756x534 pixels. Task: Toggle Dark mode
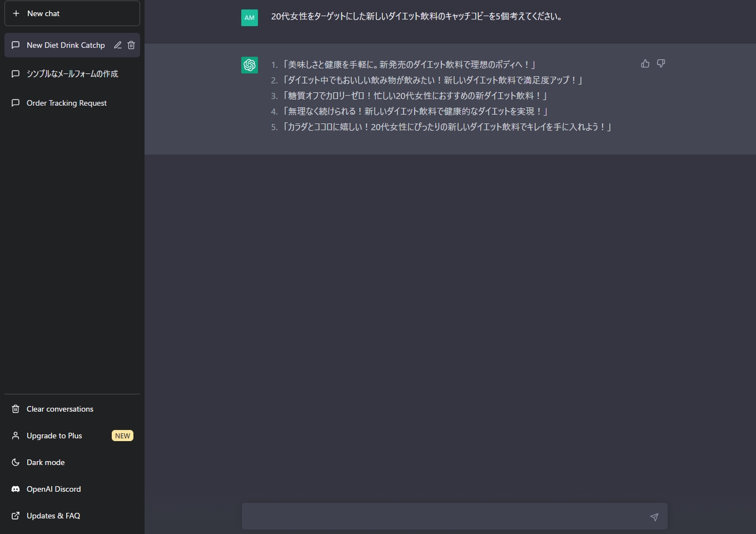72,462
